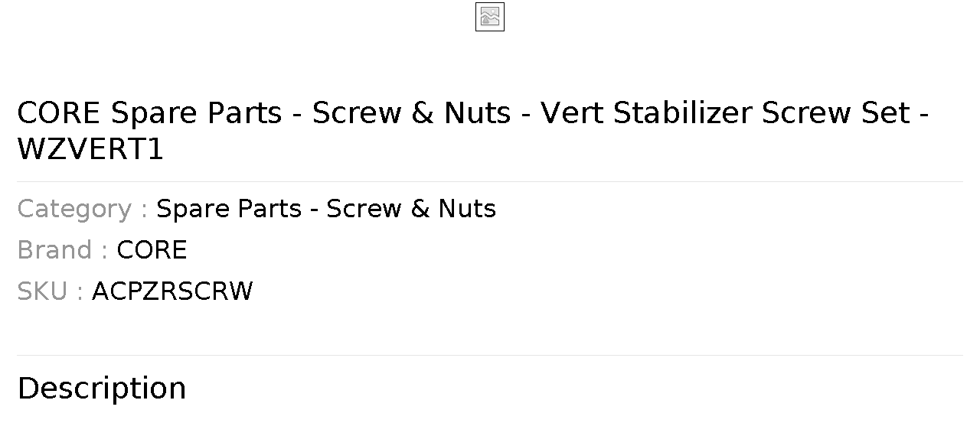Screen dimensions: 980x423
Task: Click the divider line below product title
Action: click(x=490, y=181)
